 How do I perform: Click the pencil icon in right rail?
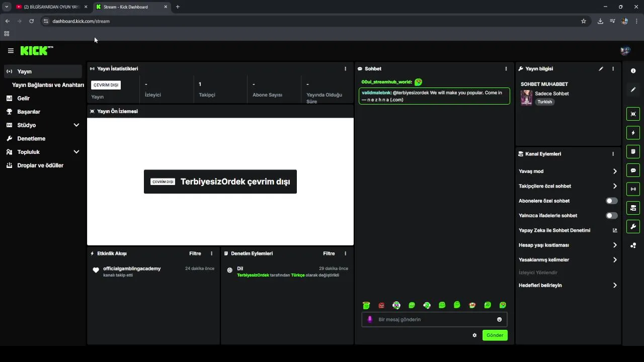[633, 89]
